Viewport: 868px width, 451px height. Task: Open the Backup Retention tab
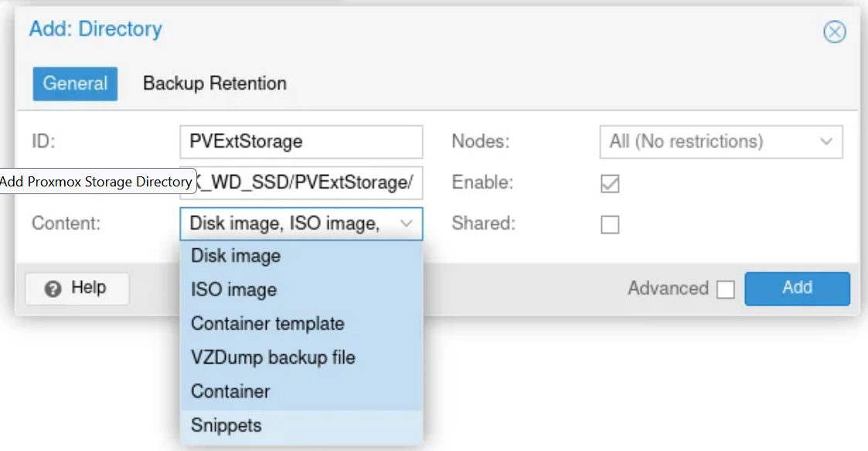[215, 84]
